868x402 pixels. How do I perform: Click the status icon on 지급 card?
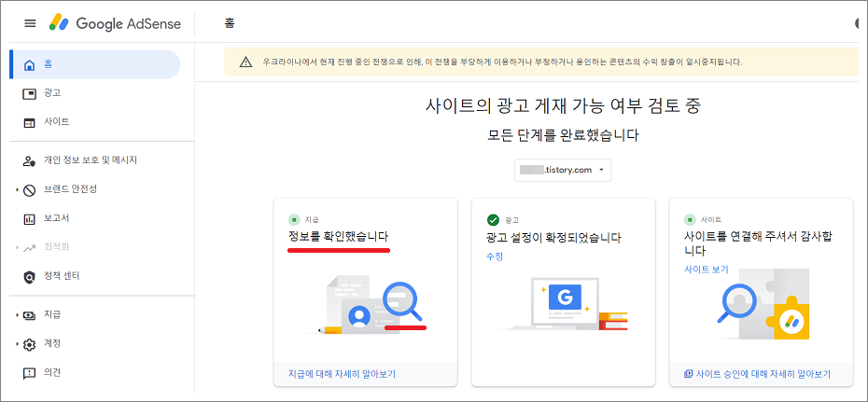[295, 220]
